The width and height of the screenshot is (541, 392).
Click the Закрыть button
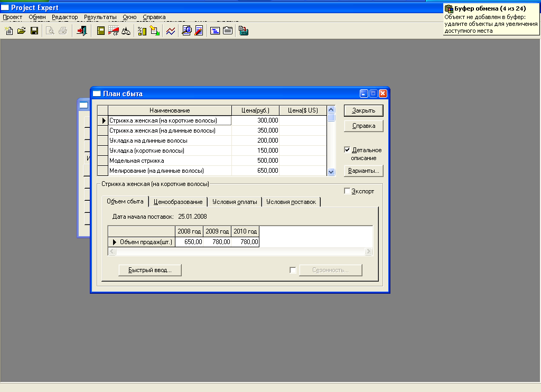tap(363, 110)
